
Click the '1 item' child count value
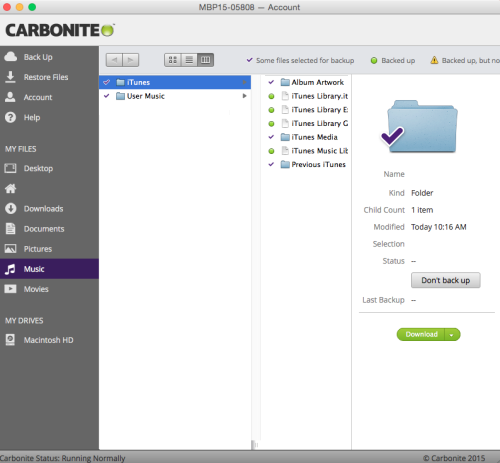(422, 210)
